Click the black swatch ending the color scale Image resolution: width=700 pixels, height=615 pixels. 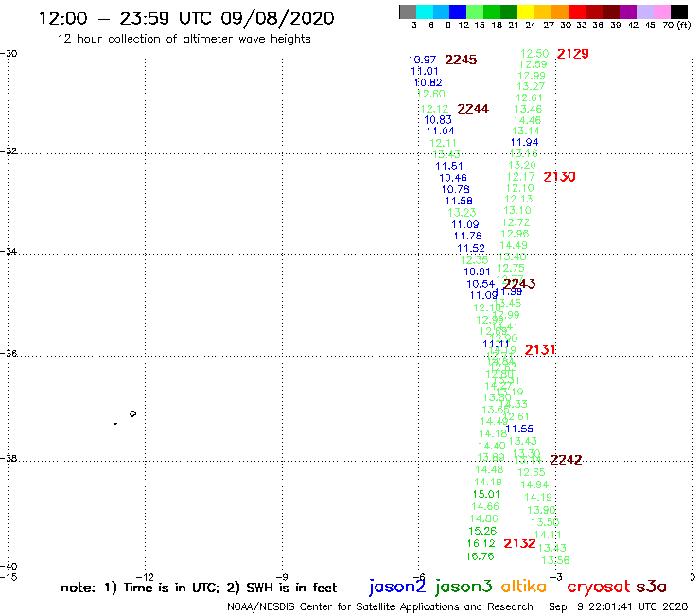coord(678,11)
